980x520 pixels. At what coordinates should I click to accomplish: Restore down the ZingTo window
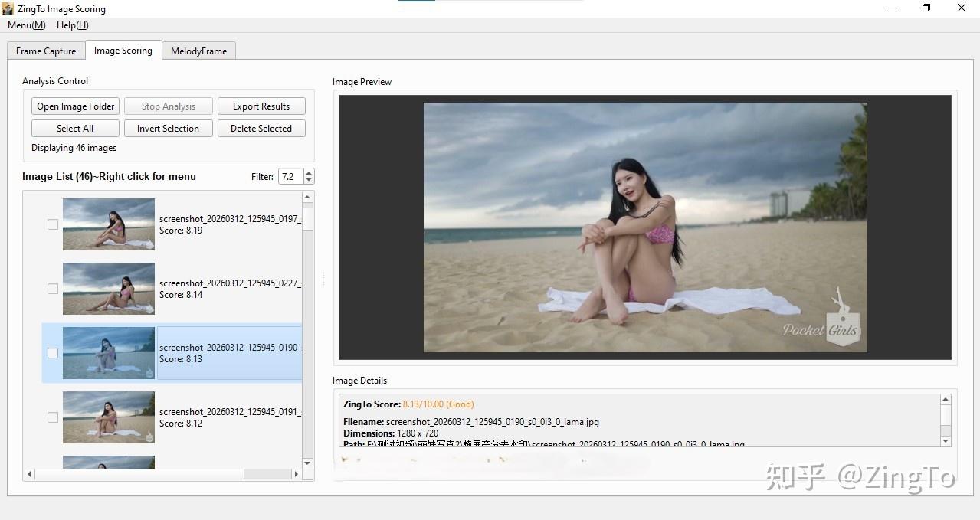click(x=926, y=8)
